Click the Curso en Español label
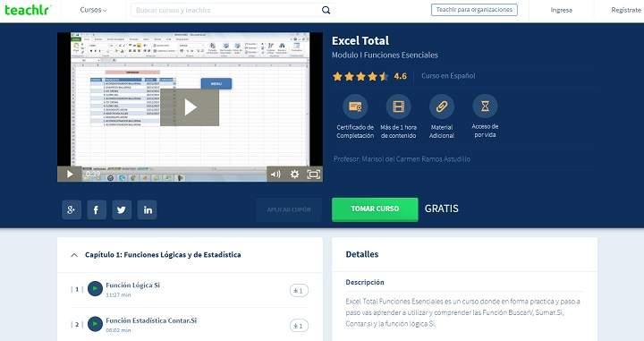644x341 pixels. tap(448, 76)
